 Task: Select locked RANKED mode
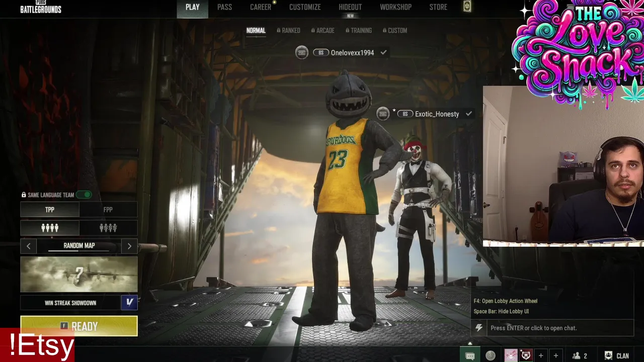(x=288, y=30)
